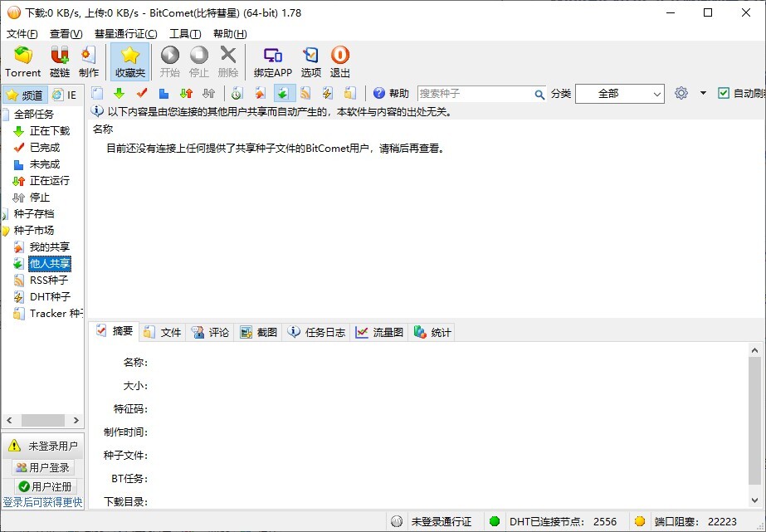Toggle the 自动刷新 checkbox
The image size is (766, 532).
pos(724,93)
